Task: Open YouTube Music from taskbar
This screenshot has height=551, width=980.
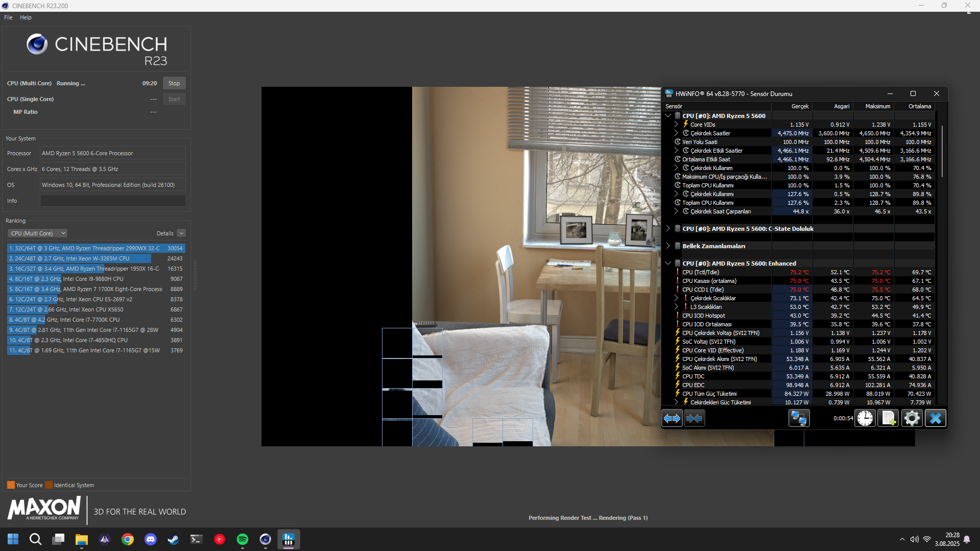Action: pyautogui.click(x=220, y=539)
